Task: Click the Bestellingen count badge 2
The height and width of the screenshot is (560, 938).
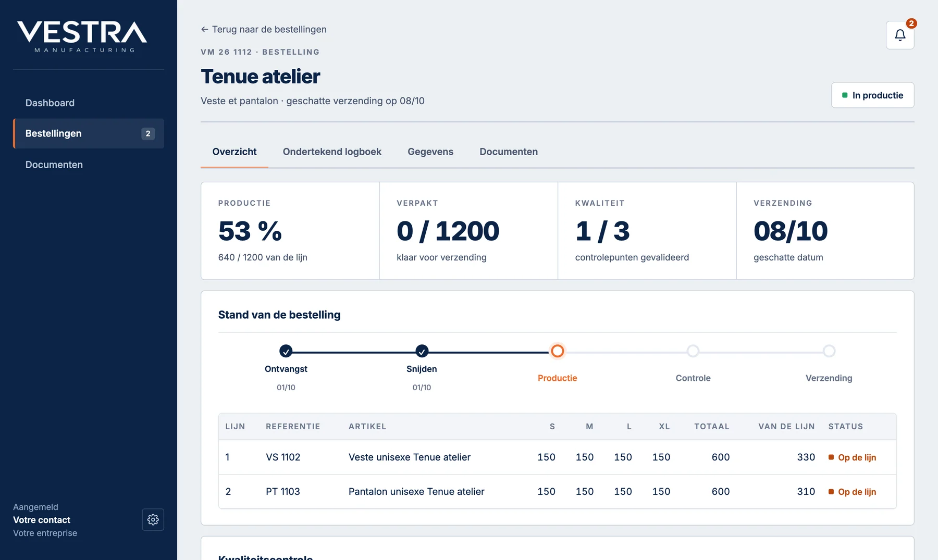Action: tap(148, 133)
